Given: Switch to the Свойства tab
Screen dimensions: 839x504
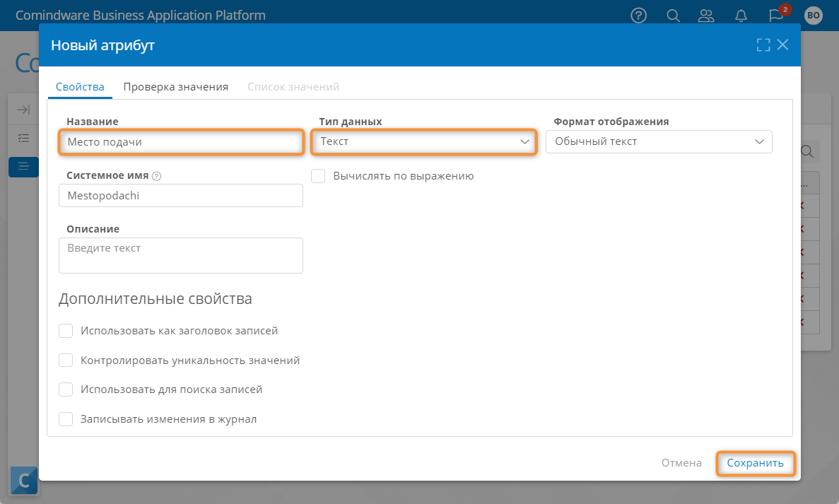Looking at the screenshot, I should tap(81, 87).
